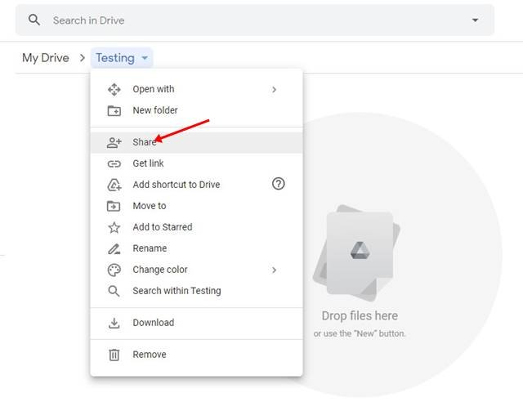Image resolution: width=523 pixels, height=420 pixels.
Task: Focus the Search in Drive field
Action: point(255,20)
